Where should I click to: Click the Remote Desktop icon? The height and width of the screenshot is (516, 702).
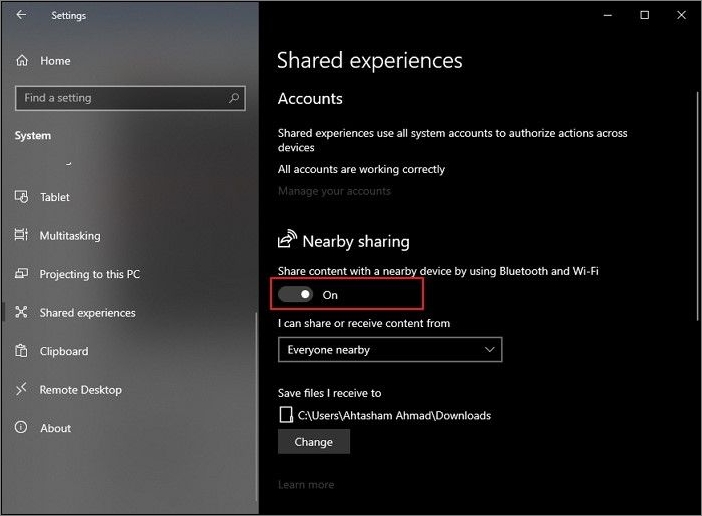pyautogui.click(x=22, y=390)
